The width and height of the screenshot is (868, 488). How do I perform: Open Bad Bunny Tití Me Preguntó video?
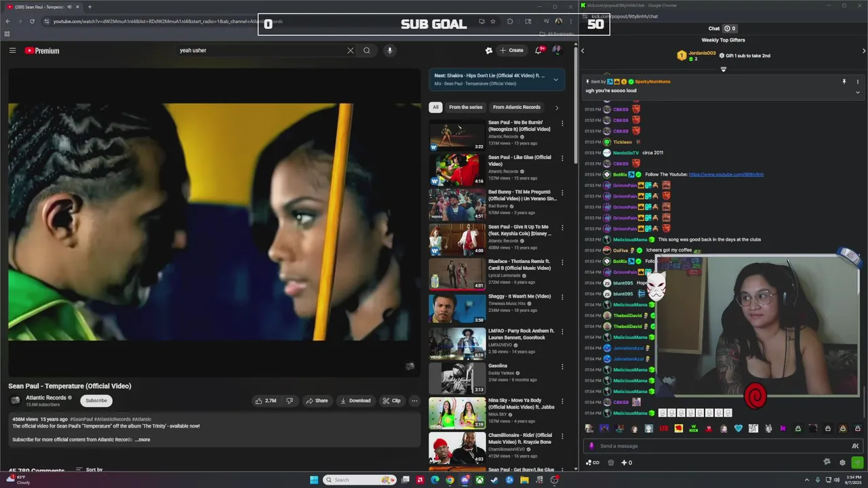[457, 204]
